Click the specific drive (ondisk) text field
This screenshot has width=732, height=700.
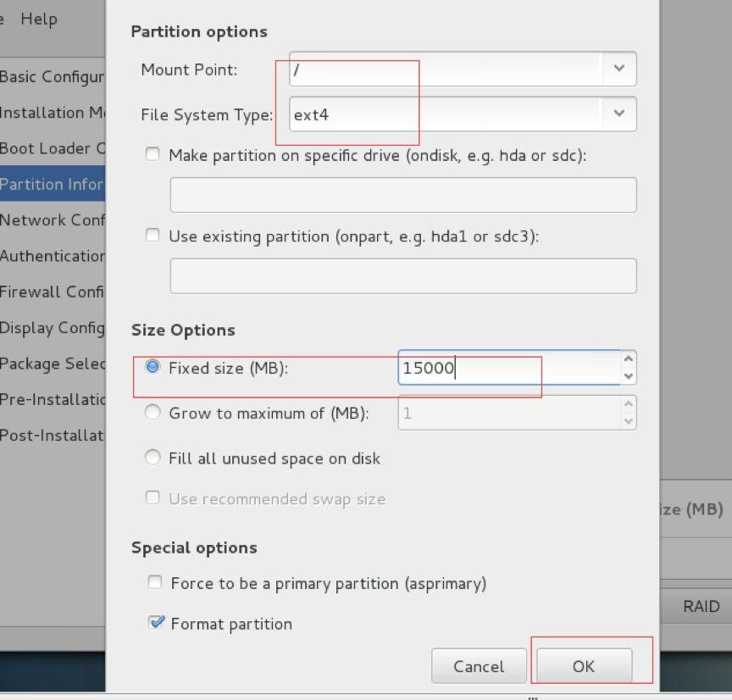coord(402,195)
